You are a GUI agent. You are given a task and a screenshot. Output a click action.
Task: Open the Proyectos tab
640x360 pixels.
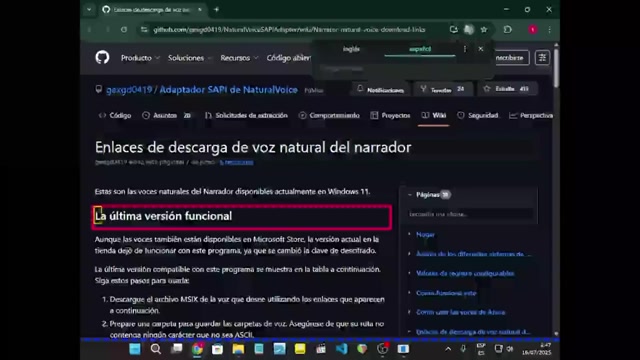click(x=391, y=116)
